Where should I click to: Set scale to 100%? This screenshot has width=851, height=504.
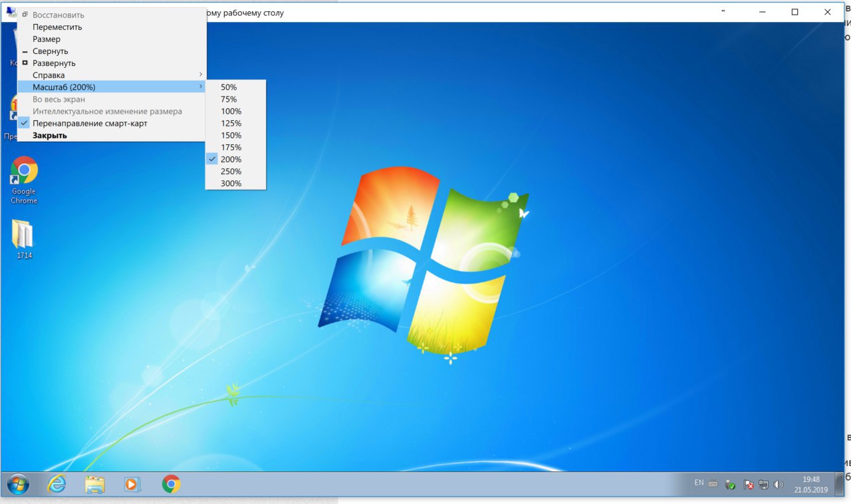click(x=235, y=111)
